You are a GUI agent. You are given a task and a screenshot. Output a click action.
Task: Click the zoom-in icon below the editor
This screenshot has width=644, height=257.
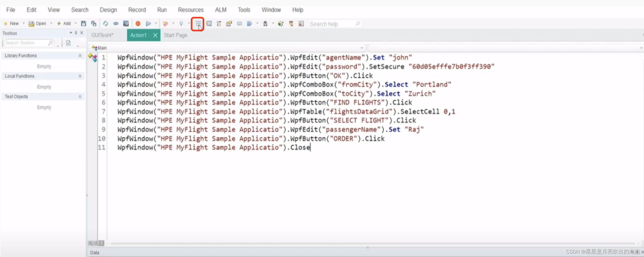(90, 243)
